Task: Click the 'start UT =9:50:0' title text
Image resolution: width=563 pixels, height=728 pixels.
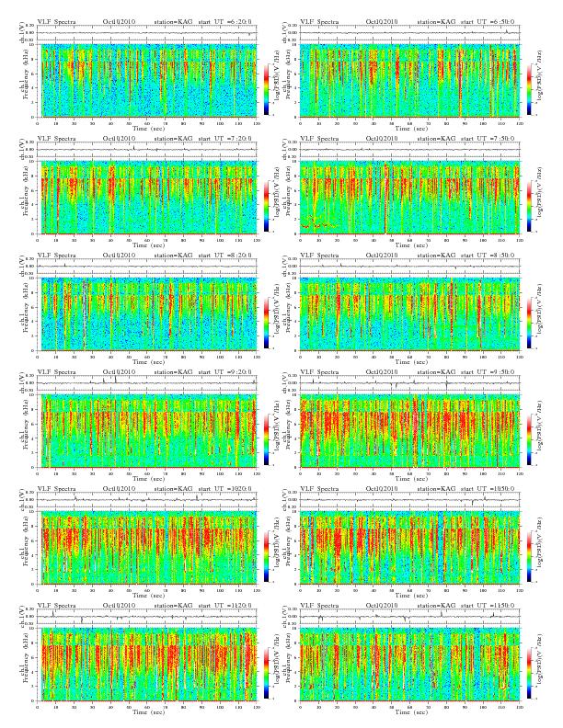Action: coord(488,372)
